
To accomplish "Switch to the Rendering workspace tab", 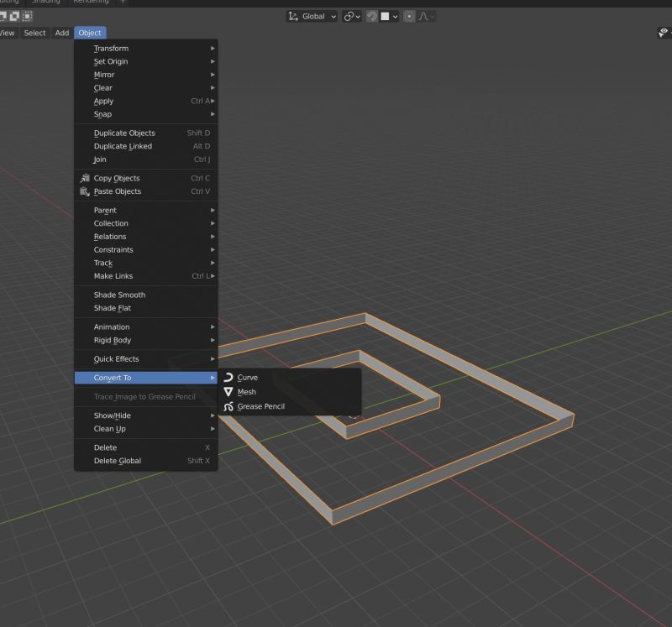I will tap(91, 2).
